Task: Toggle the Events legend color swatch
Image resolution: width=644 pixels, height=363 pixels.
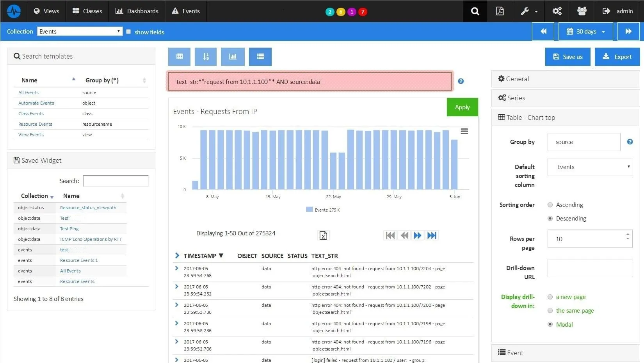Action: [x=309, y=210]
